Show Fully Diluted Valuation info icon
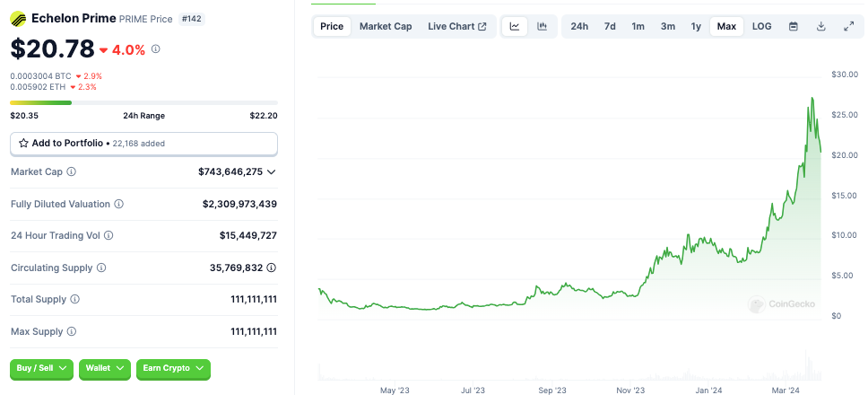 pos(119,204)
